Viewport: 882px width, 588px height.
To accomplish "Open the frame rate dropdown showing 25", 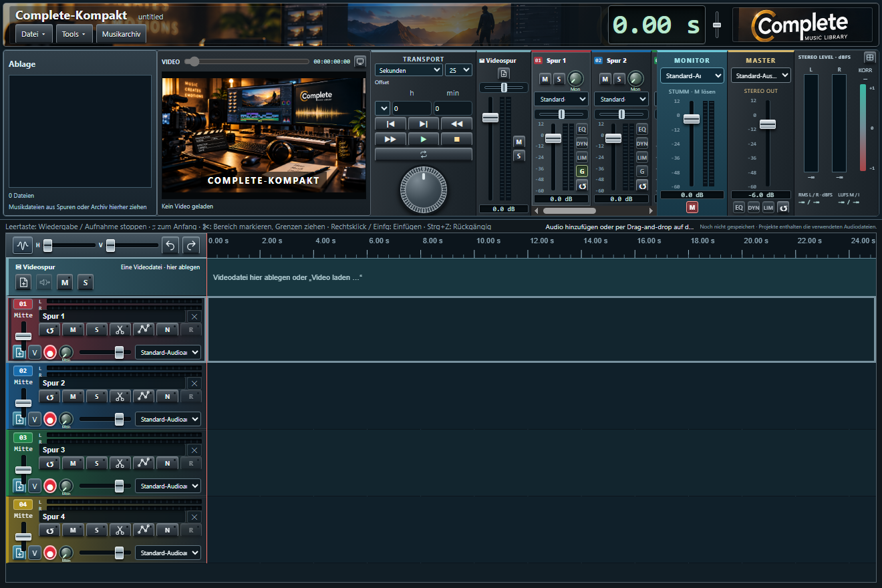I will [x=458, y=70].
